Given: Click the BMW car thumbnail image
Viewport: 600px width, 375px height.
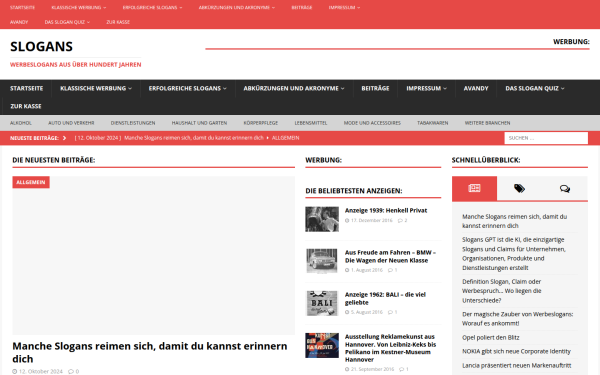Looking at the screenshot, I should [x=322, y=261].
